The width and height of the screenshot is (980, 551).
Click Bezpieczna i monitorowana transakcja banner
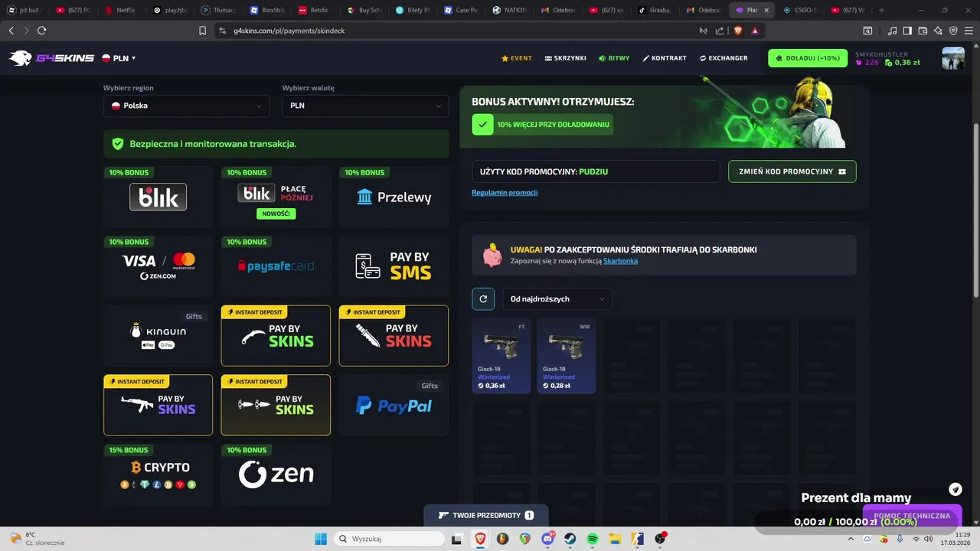point(276,144)
